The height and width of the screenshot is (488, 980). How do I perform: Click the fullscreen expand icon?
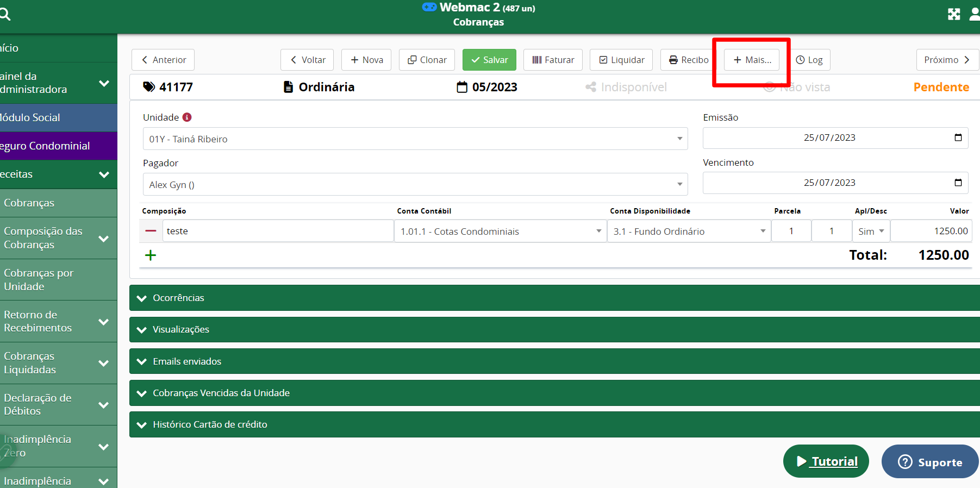954,15
